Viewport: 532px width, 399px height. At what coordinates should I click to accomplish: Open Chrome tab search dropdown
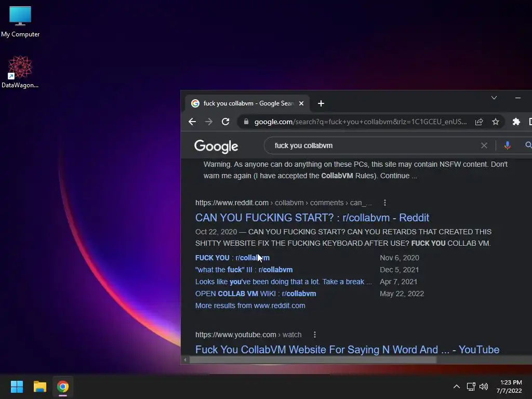pyautogui.click(x=494, y=98)
